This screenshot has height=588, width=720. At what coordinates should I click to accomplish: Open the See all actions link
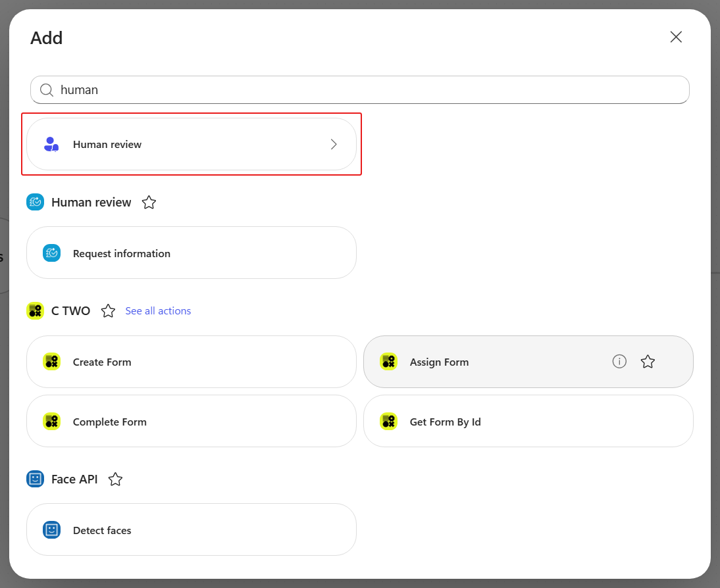[x=158, y=310]
